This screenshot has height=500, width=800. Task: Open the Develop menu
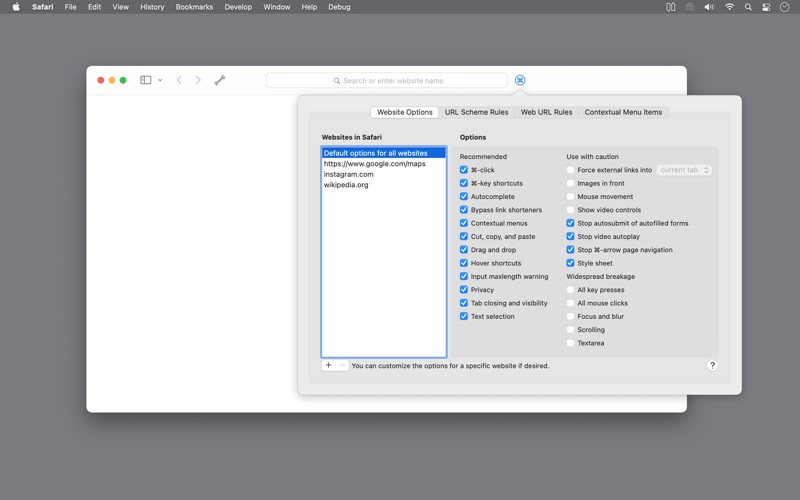coord(238,7)
